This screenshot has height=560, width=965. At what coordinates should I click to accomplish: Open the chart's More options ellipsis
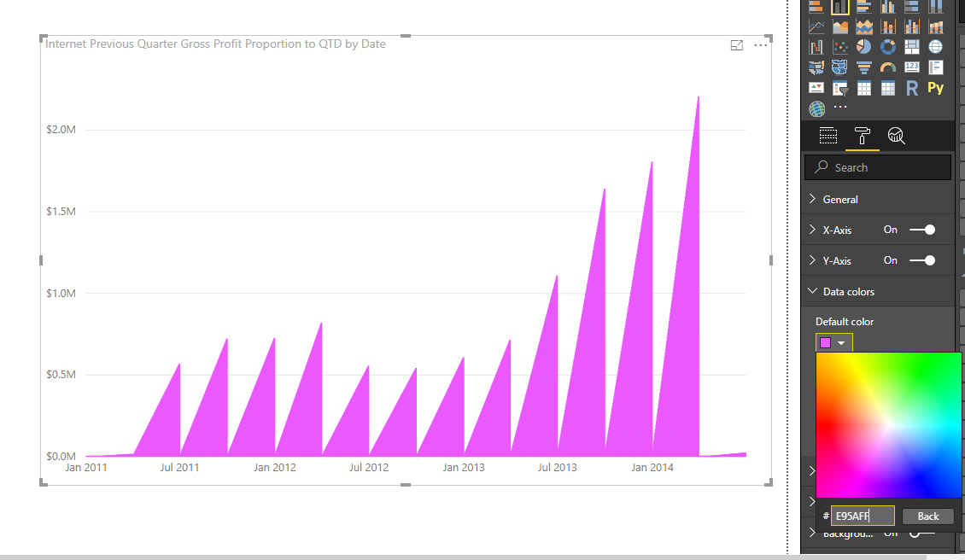tap(761, 45)
